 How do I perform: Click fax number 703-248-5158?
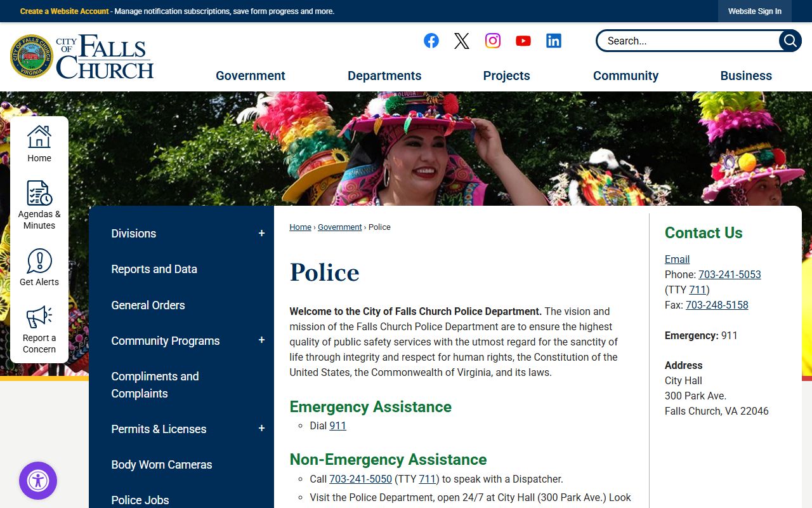(717, 305)
